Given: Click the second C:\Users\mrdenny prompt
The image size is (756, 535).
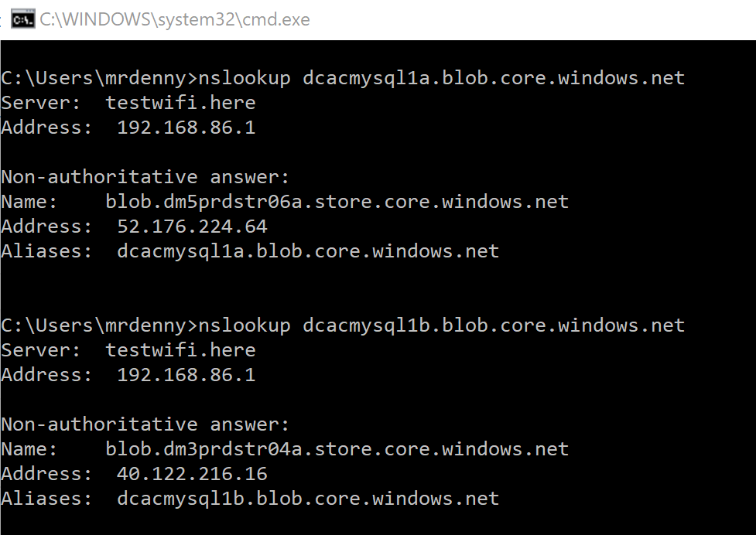Looking at the screenshot, I should click(99, 326).
